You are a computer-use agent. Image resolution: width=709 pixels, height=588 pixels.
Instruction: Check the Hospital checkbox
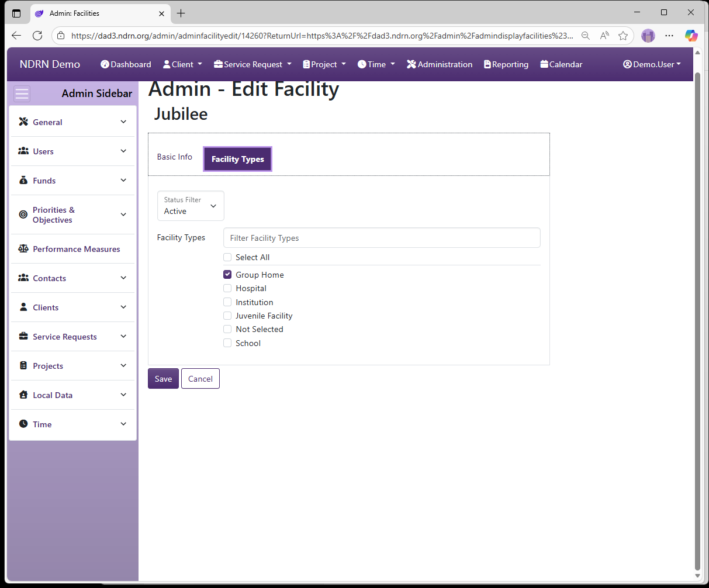(x=227, y=288)
